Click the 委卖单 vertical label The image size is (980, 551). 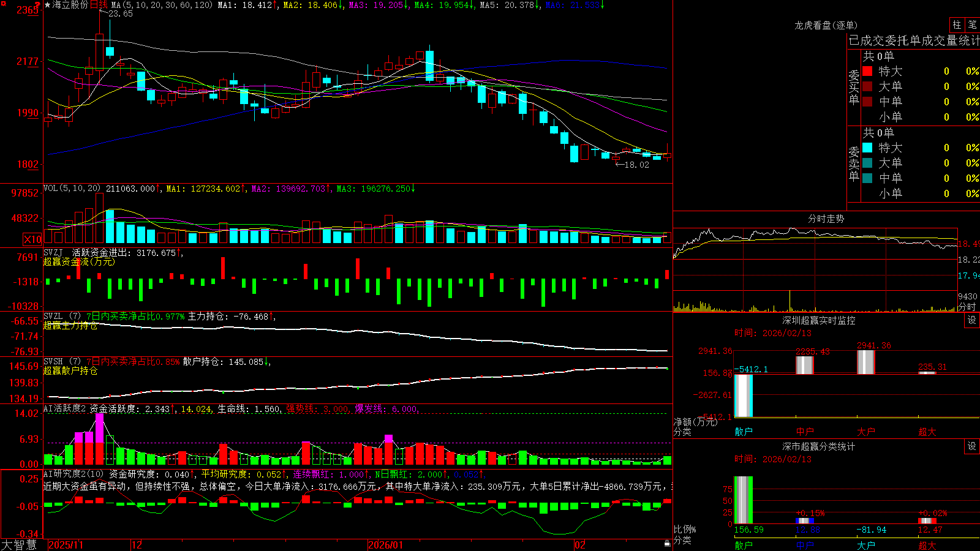pyautogui.click(x=854, y=163)
